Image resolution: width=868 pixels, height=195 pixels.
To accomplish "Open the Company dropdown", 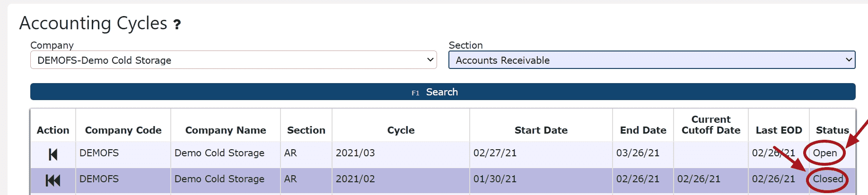I will click(233, 60).
